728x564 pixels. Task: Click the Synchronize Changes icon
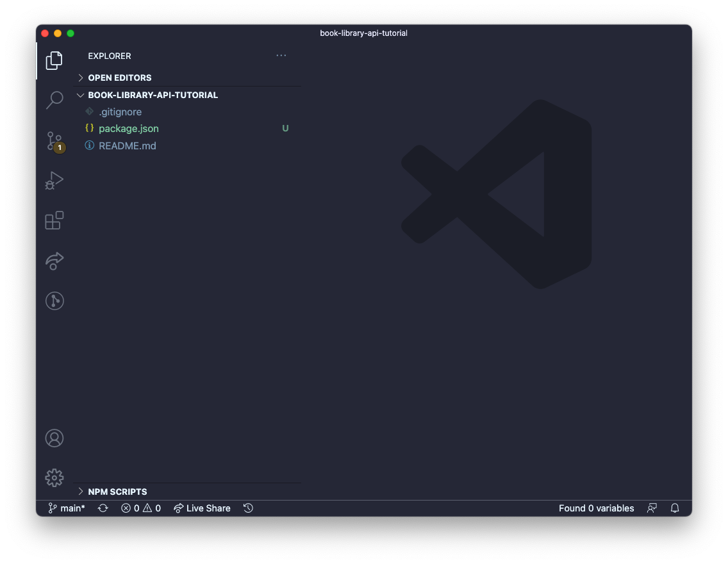pyautogui.click(x=103, y=508)
